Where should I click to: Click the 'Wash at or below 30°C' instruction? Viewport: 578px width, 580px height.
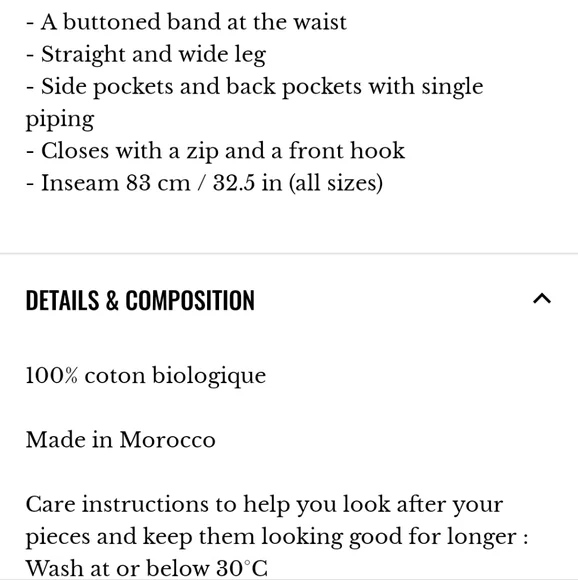[x=146, y=568]
